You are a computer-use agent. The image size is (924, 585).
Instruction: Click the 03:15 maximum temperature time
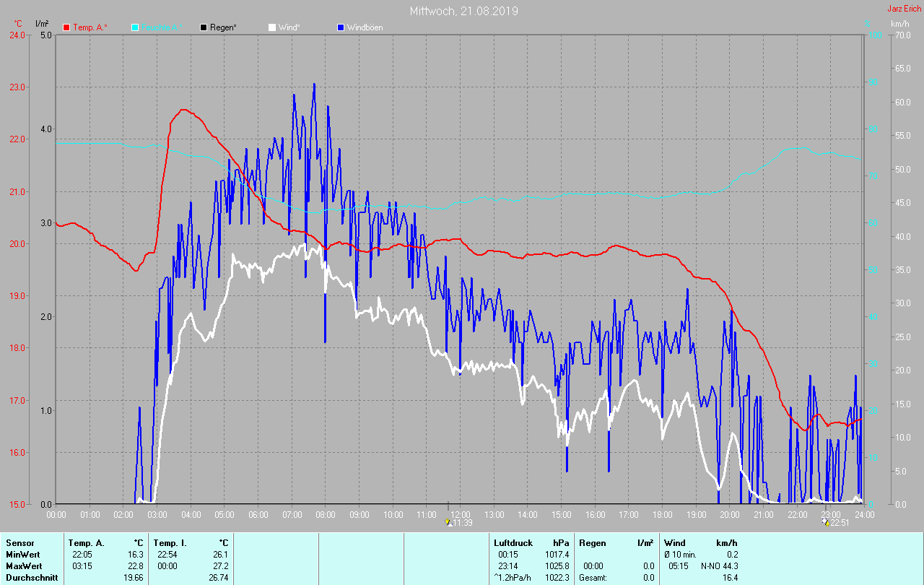click(x=82, y=566)
